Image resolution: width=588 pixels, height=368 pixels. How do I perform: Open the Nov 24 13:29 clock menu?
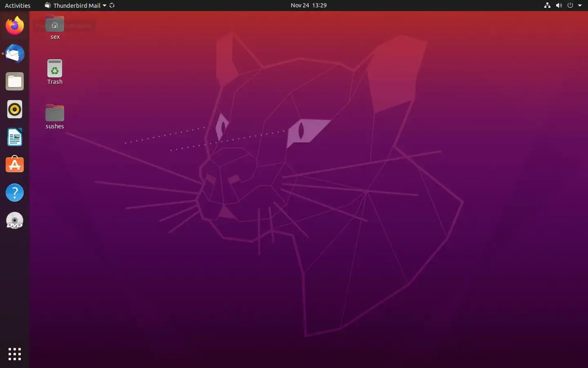click(309, 5)
